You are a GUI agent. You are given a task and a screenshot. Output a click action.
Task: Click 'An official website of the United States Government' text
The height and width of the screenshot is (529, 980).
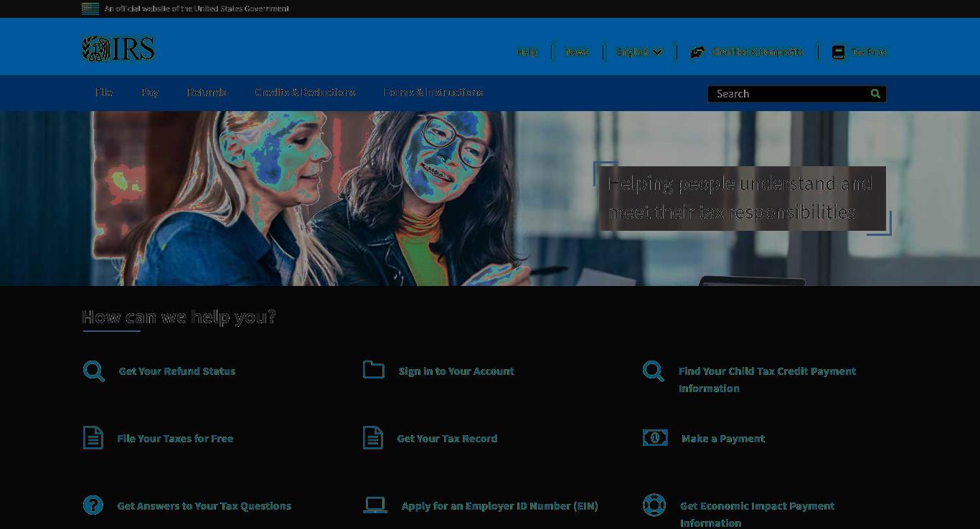(x=197, y=9)
